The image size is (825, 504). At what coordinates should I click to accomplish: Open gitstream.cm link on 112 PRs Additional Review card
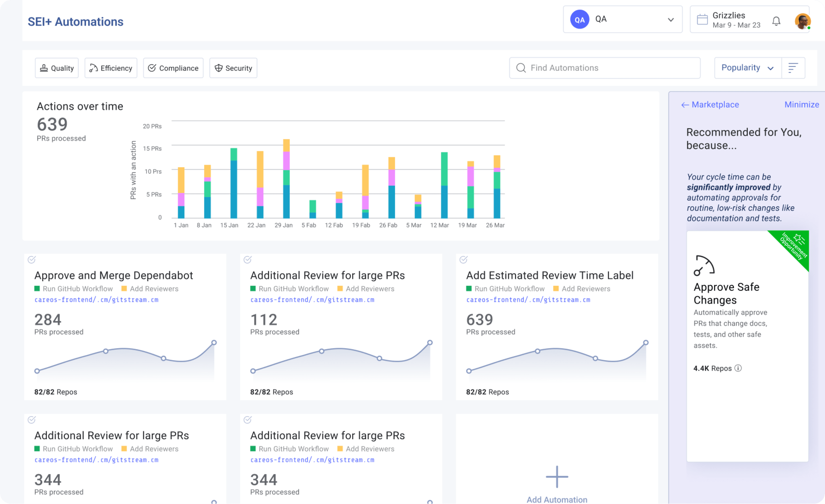[312, 300]
